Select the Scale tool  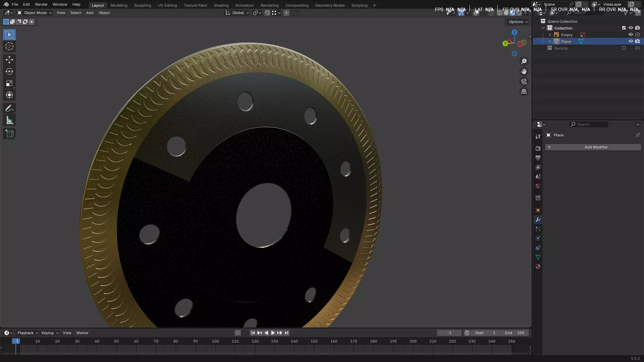click(9, 83)
